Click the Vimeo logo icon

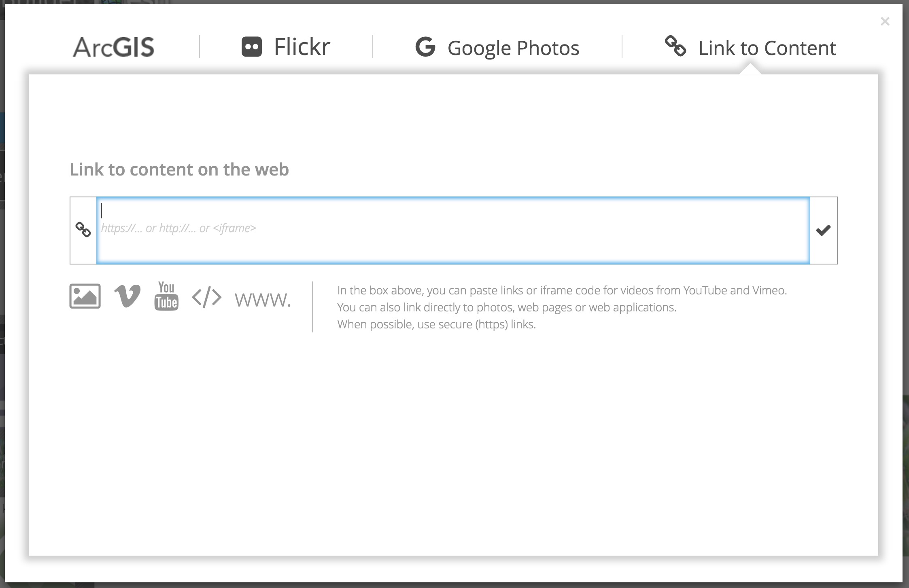pyautogui.click(x=127, y=296)
